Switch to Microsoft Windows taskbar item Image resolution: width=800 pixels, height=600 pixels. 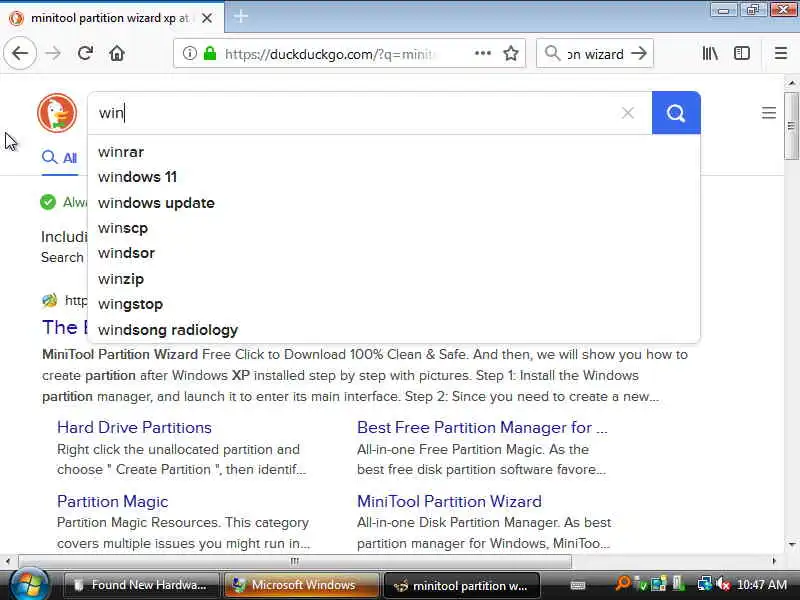tap(302, 585)
